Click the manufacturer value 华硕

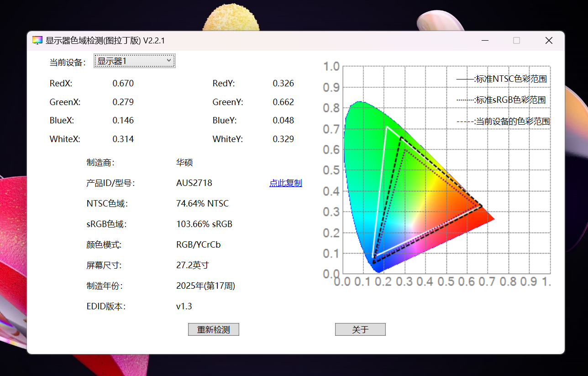point(184,163)
